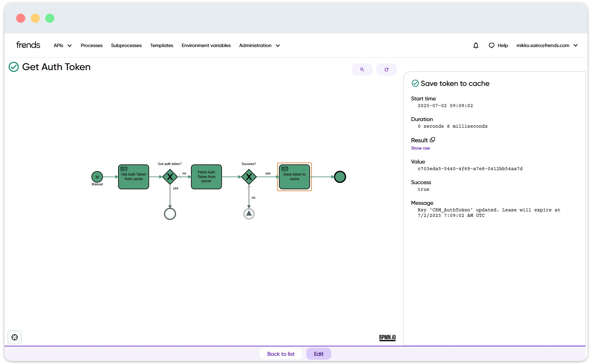592x364 pixels.
Task: Click the refresh icon above the diagram
Action: tap(386, 69)
